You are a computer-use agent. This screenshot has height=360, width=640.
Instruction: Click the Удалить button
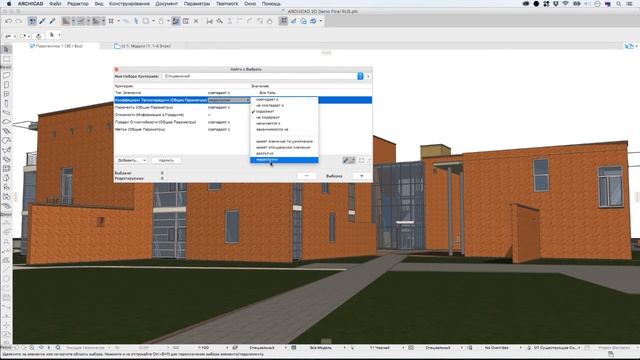click(x=166, y=160)
